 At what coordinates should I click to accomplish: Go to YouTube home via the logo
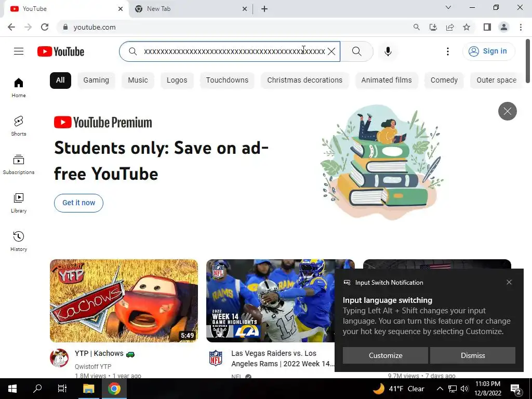pos(61,51)
